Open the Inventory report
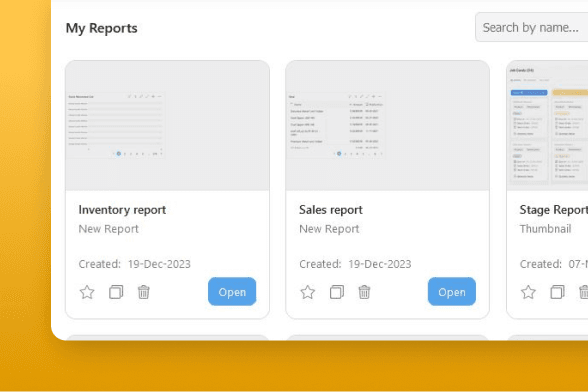Viewport: 588px width, 392px height. click(232, 291)
